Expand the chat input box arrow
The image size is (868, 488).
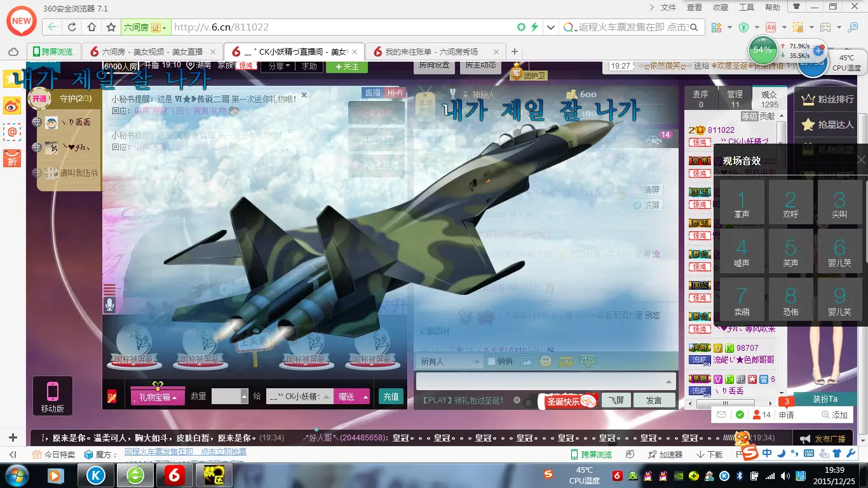[x=668, y=381]
